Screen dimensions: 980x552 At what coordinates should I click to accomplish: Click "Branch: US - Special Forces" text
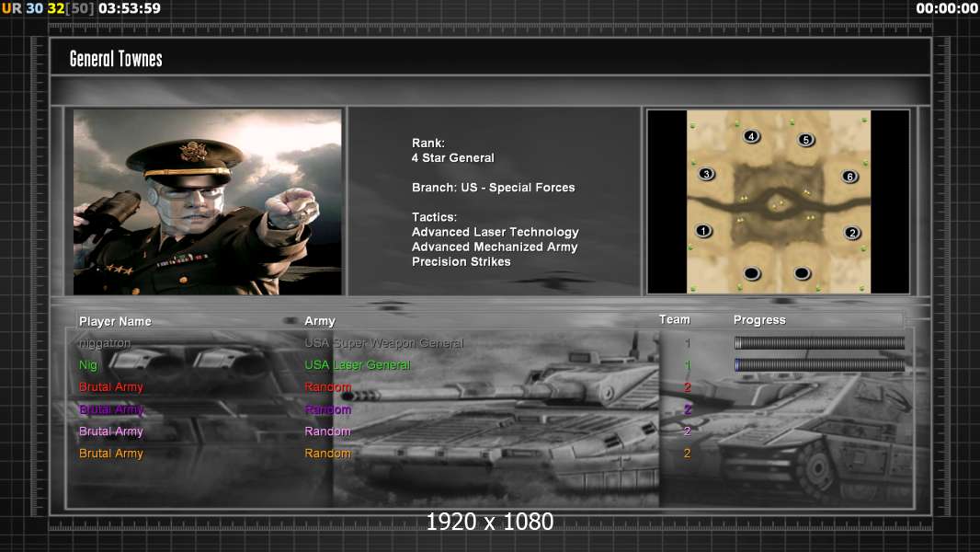tap(493, 188)
